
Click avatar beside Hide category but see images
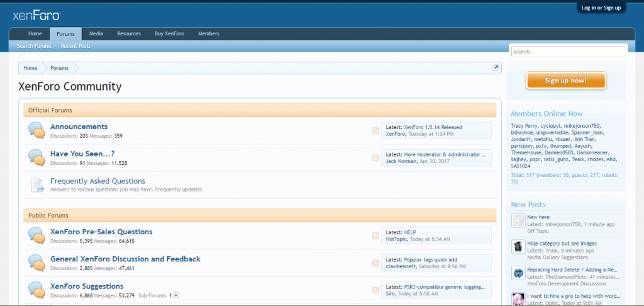[x=518, y=247]
